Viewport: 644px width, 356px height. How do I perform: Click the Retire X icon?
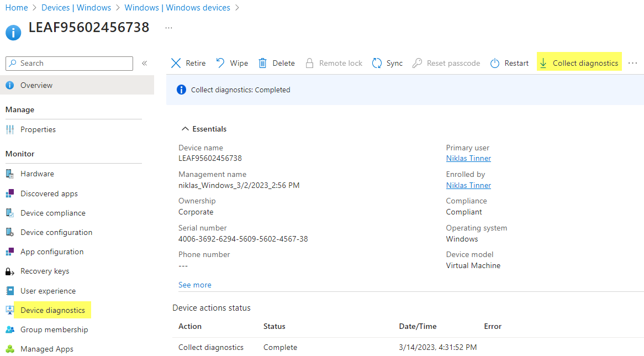pyautogui.click(x=176, y=63)
